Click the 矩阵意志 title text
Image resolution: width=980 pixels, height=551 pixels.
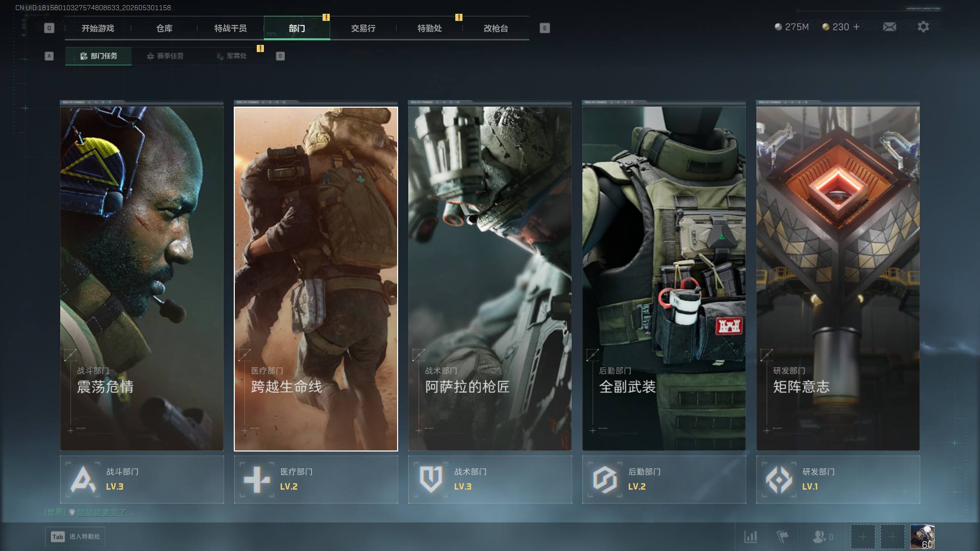pyautogui.click(x=801, y=387)
